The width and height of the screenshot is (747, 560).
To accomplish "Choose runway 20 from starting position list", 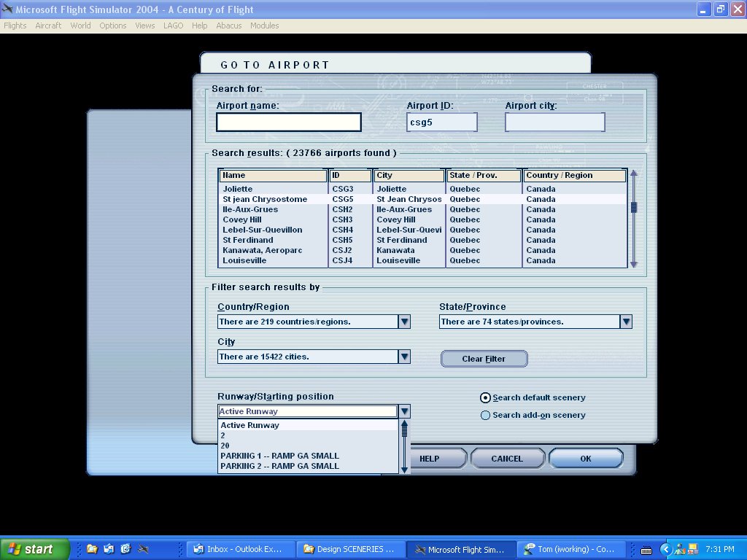I will point(308,446).
